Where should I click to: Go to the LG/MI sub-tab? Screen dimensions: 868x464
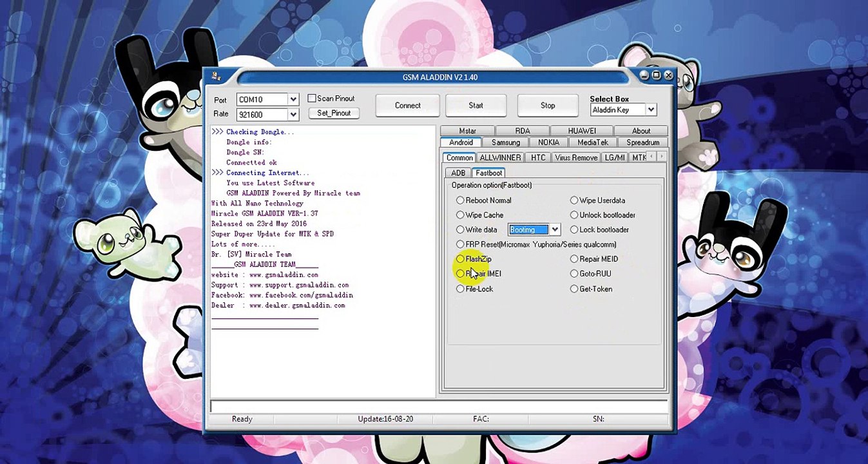tap(615, 158)
